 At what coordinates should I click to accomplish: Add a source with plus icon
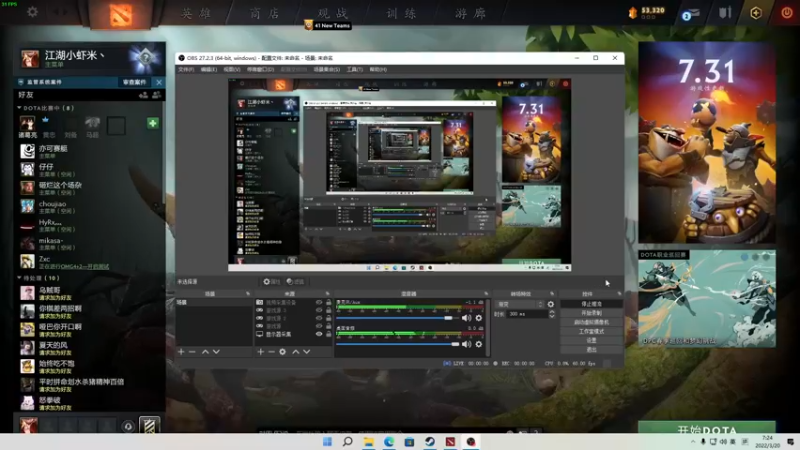260,352
